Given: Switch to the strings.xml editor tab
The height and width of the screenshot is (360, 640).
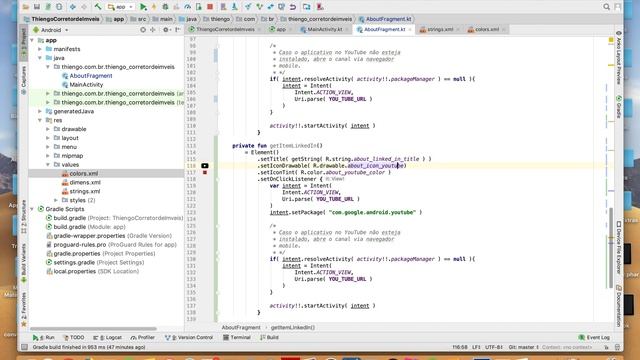Looking at the screenshot, I should (x=440, y=29).
